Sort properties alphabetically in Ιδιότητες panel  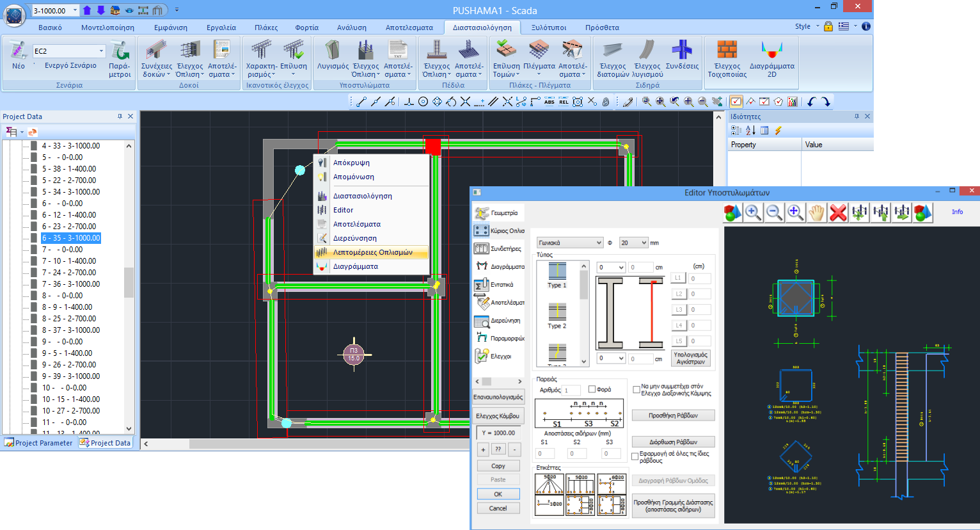(750, 130)
